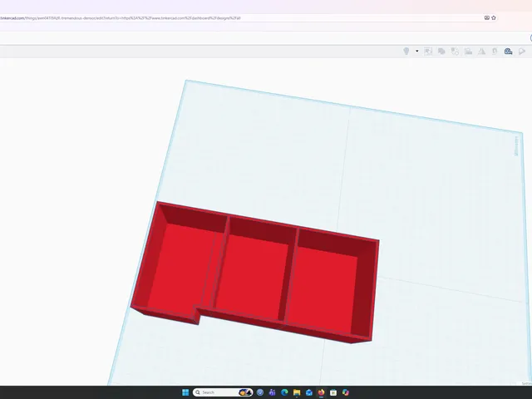532x399 pixels.
Task: Switch to Firefox in the taskbar
Action: (321, 392)
